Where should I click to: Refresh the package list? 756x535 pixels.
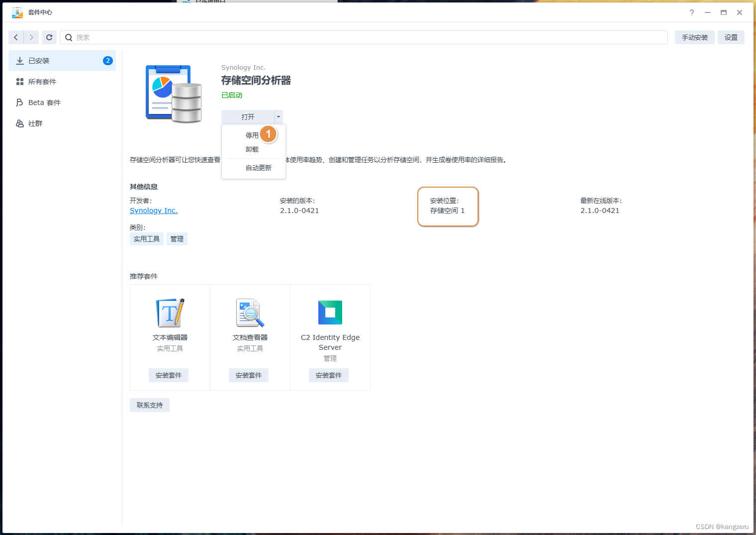49,37
